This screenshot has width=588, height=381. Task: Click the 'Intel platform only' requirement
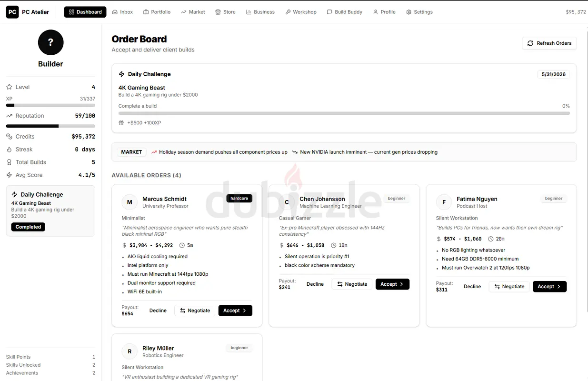click(x=148, y=266)
